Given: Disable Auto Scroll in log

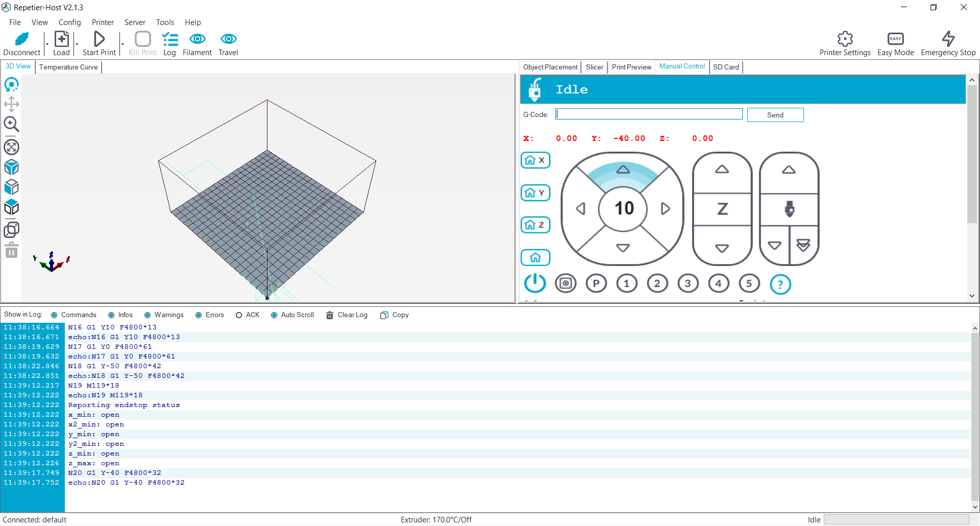Looking at the screenshot, I should click(275, 315).
